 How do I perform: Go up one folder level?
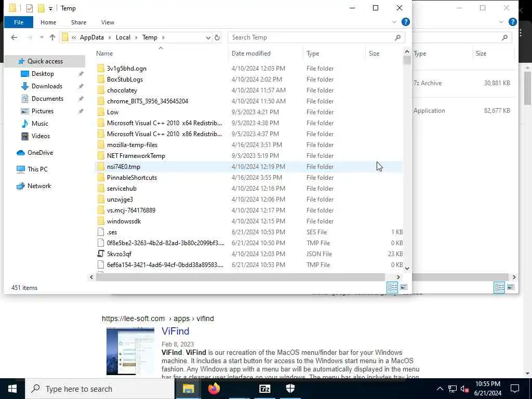coord(52,37)
